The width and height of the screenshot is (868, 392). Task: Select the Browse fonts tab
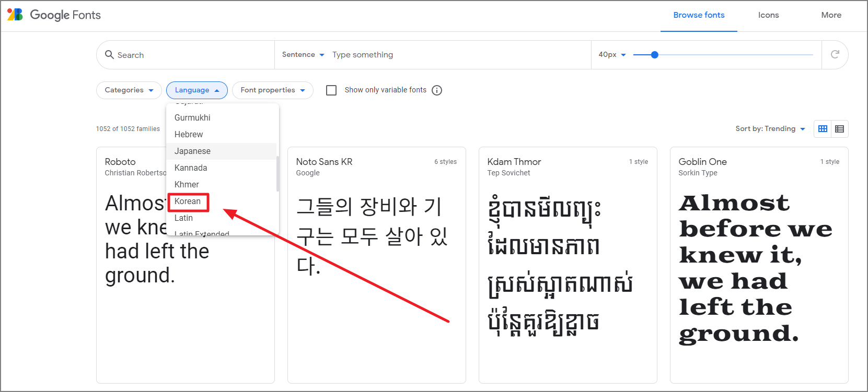coord(699,15)
